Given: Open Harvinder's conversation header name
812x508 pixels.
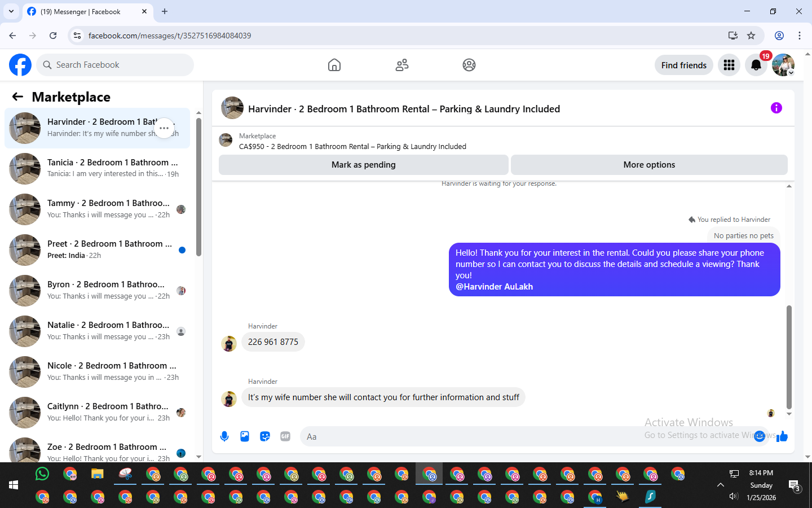Looking at the screenshot, I should (x=404, y=109).
